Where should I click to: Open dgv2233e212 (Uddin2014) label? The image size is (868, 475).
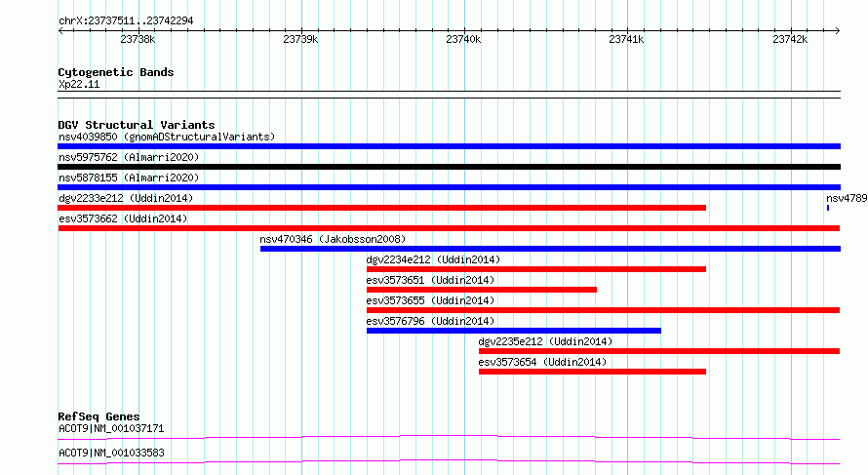click(126, 198)
